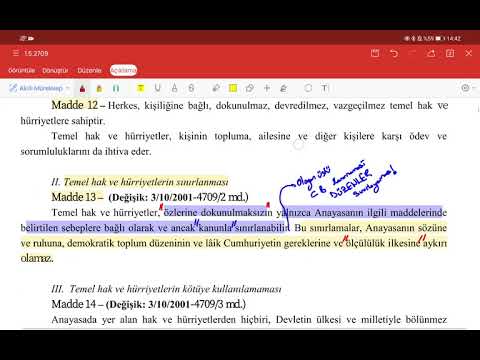Open the hamburger menu beside 1.5.2709
Viewport: 480px width, 360px height.
(15, 53)
